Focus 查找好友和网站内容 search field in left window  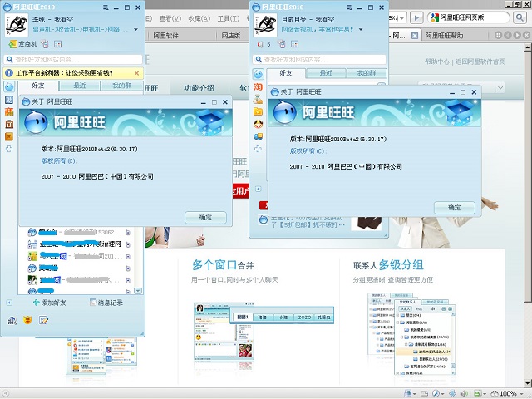tap(73, 59)
